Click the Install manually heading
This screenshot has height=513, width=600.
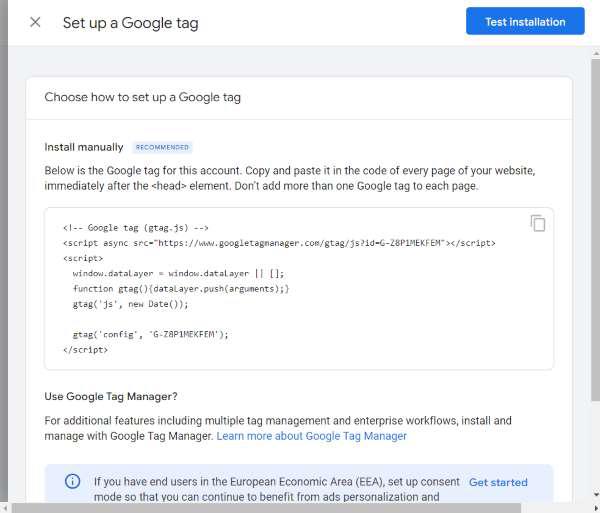84,147
